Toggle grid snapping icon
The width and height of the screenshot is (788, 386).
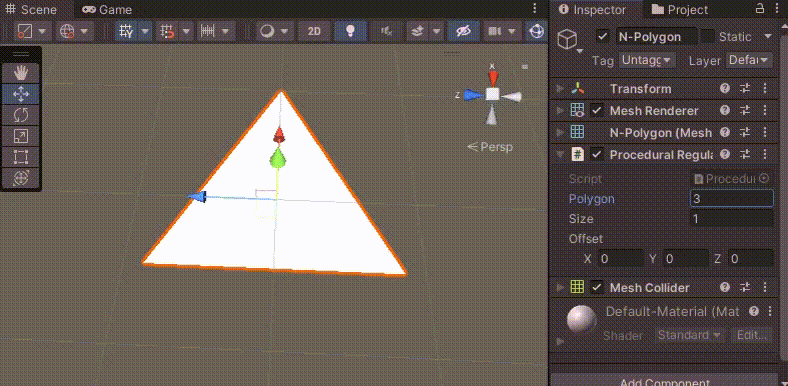point(167,32)
